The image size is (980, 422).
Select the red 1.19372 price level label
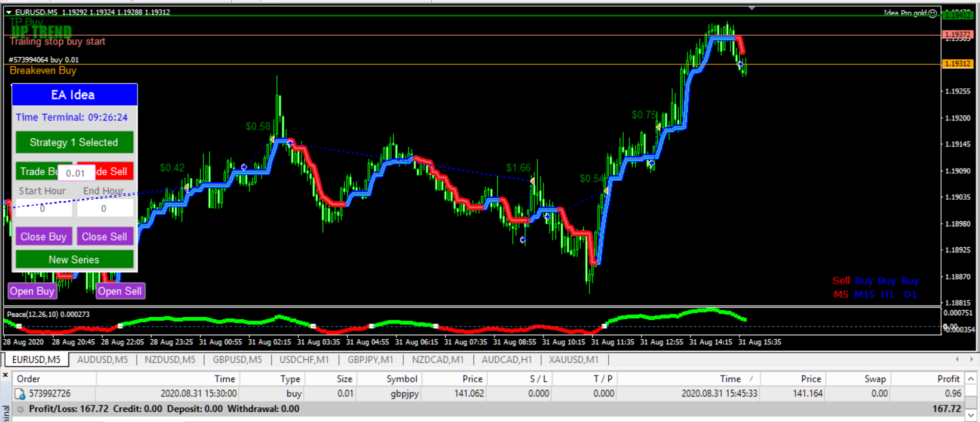click(957, 35)
